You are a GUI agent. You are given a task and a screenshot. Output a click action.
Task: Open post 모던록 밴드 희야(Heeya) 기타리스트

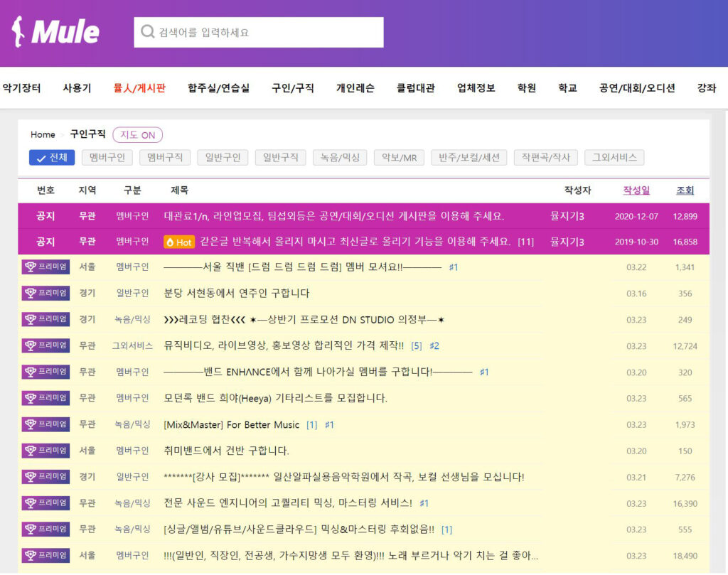[275, 398]
